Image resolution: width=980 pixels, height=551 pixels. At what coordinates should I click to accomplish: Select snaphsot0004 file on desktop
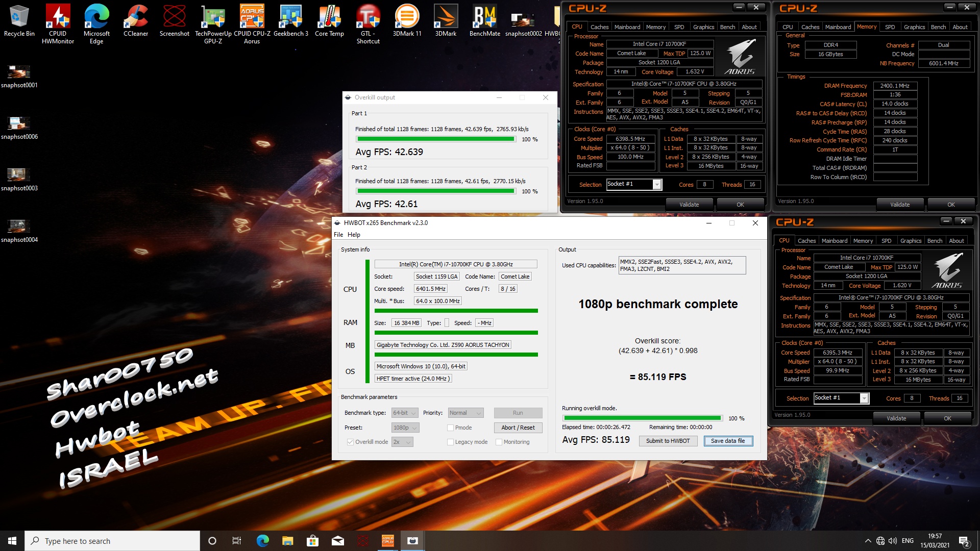19,231
